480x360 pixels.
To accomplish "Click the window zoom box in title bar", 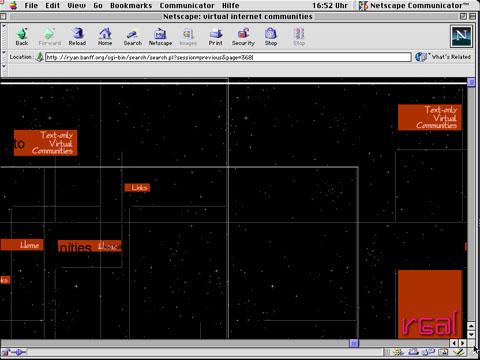I will (463, 16).
